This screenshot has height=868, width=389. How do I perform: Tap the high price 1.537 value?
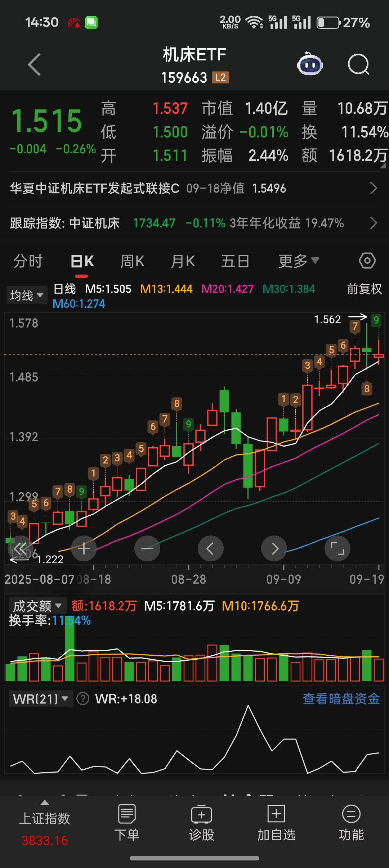click(x=170, y=108)
